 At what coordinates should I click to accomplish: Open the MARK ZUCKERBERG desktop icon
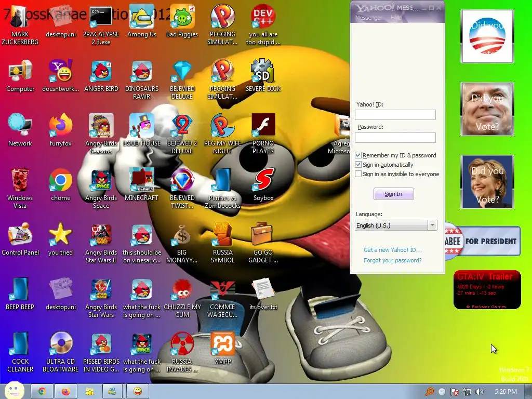[x=20, y=24]
